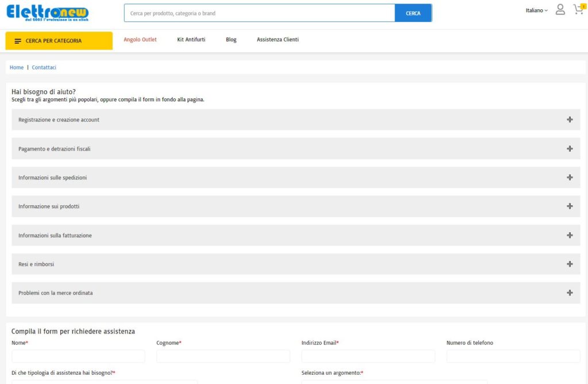Click the Indirizzo Email input field
This screenshot has width=588, height=384.
click(368, 356)
